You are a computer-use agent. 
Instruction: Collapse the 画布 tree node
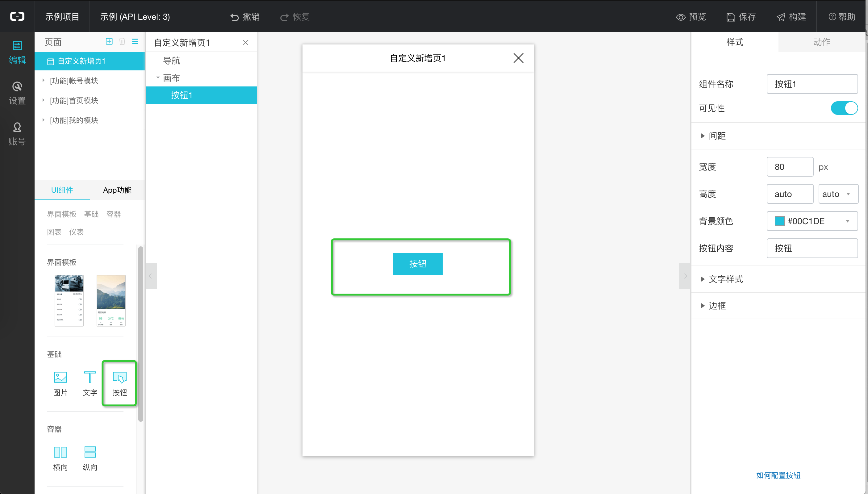coord(158,78)
